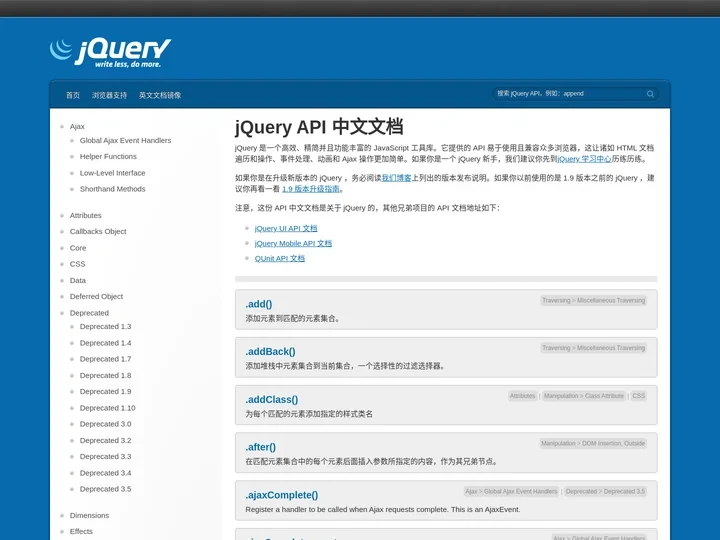Image resolution: width=720 pixels, height=540 pixels.
Task: Open Deprecated 3.0 sidebar link
Action: pyautogui.click(x=105, y=424)
